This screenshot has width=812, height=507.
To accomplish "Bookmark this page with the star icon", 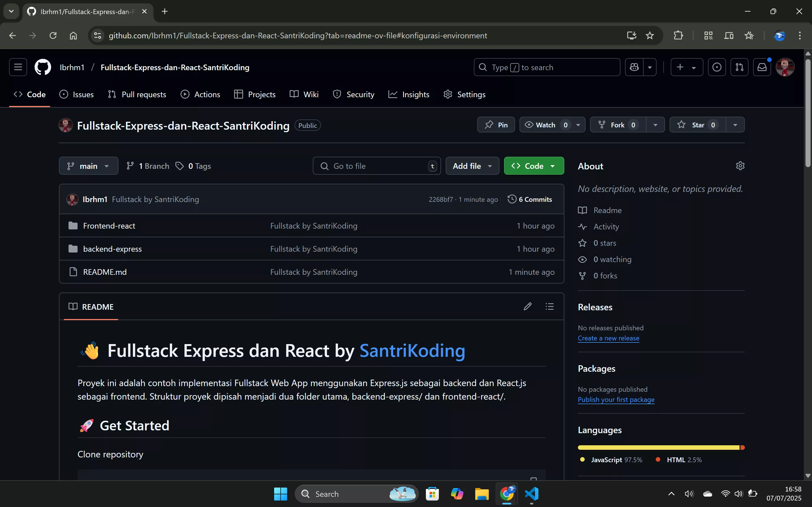I will 650,36.
